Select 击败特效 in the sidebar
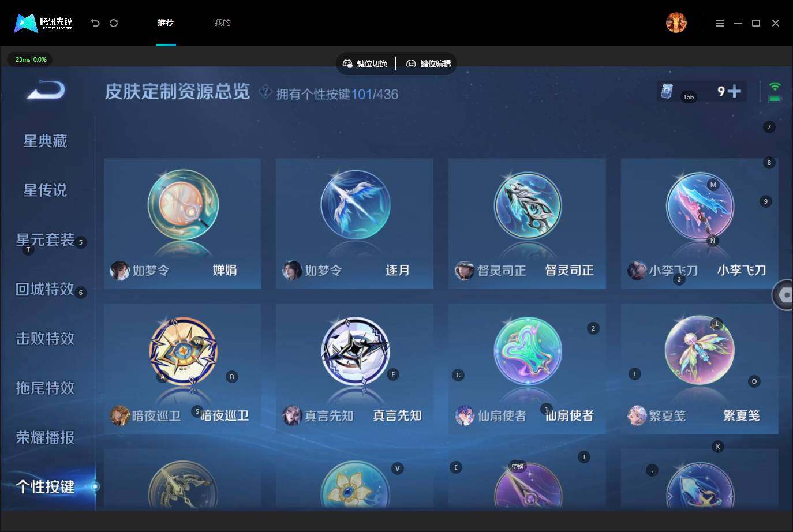Image resolution: width=793 pixels, height=532 pixels. [x=45, y=338]
